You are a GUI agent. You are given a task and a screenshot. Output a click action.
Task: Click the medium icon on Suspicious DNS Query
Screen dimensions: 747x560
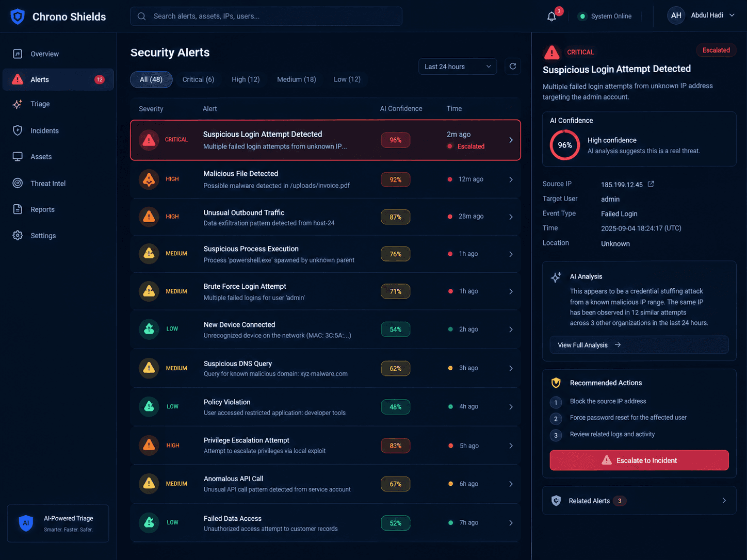coord(149,368)
